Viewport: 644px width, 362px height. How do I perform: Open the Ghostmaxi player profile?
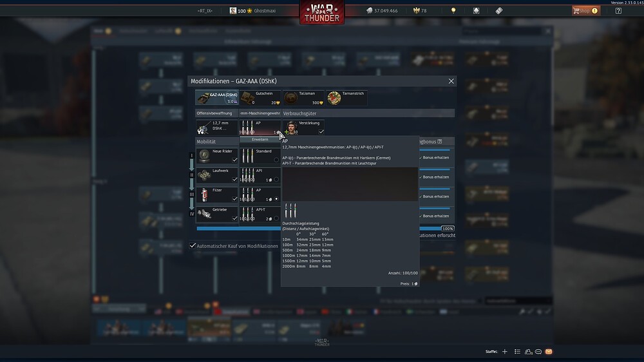(265, 11)
